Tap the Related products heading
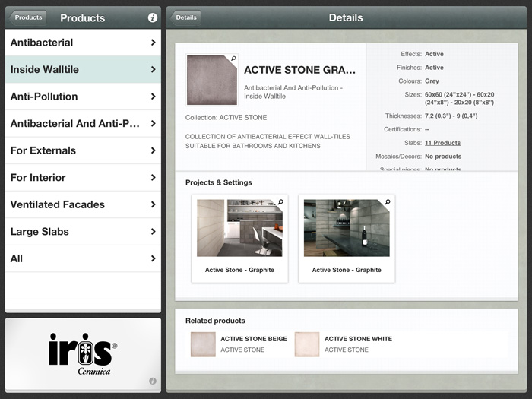This screenshot has width=532, height=399. pos(215,321)
